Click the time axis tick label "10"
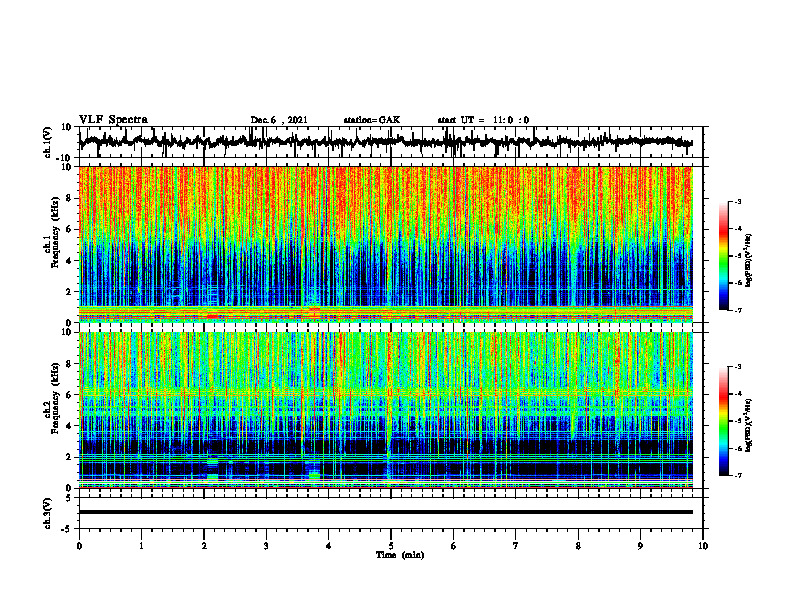 [703, 546]
